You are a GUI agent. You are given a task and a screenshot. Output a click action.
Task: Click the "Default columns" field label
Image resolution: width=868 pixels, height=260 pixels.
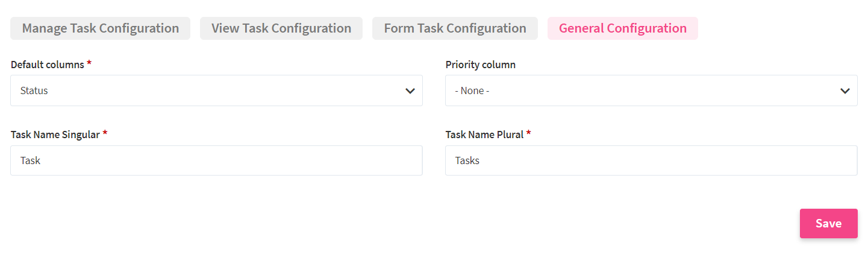pos(48,65)
